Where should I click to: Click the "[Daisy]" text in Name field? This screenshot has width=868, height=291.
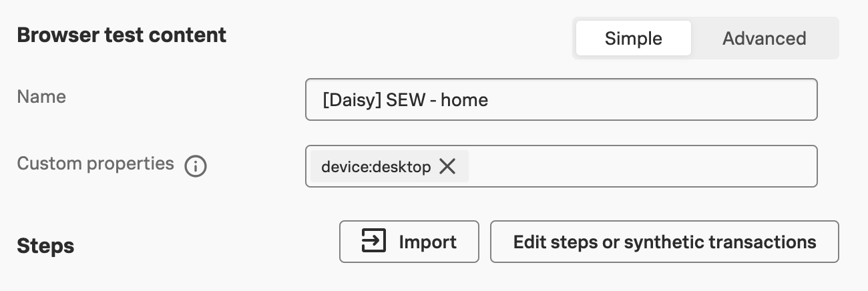[x=351, y=100]
